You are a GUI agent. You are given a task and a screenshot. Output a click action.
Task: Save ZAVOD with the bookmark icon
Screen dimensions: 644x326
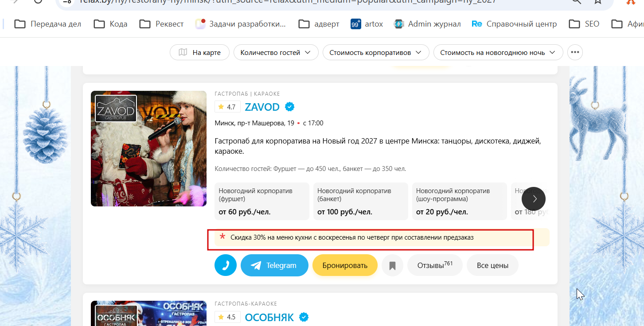point(392,265)
